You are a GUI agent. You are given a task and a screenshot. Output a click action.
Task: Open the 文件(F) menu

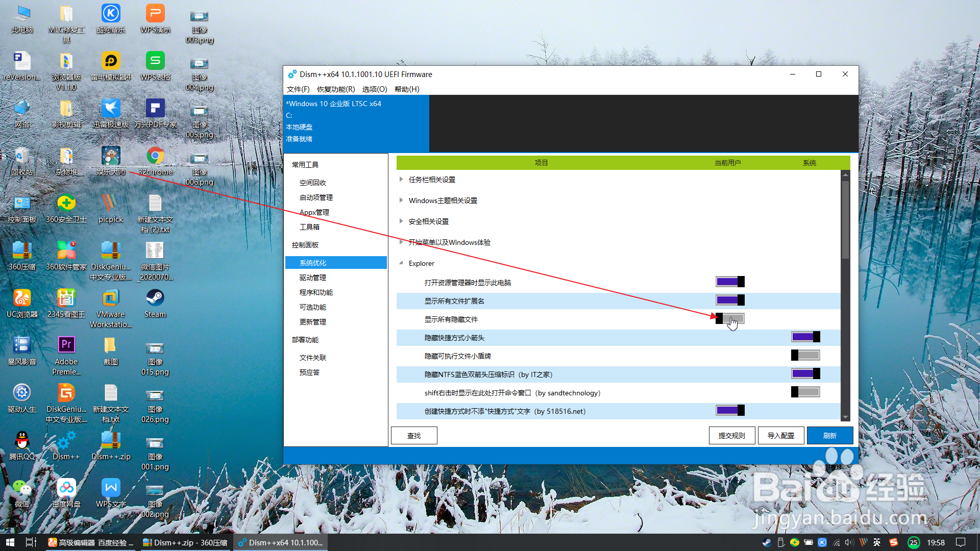pos(299,89)
